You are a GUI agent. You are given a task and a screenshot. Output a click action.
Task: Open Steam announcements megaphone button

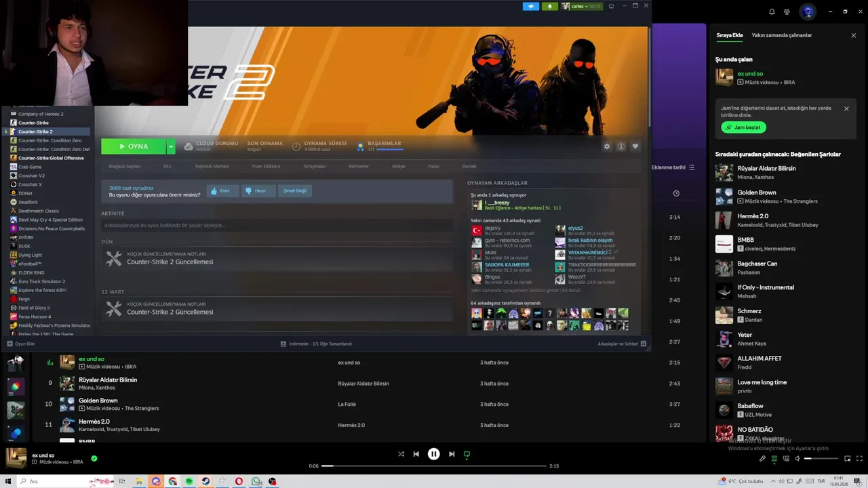coord(531,6)
